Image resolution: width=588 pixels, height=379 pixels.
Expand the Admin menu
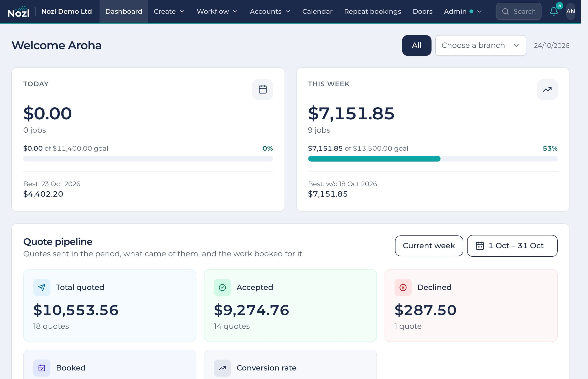click(x=463, y=11)
